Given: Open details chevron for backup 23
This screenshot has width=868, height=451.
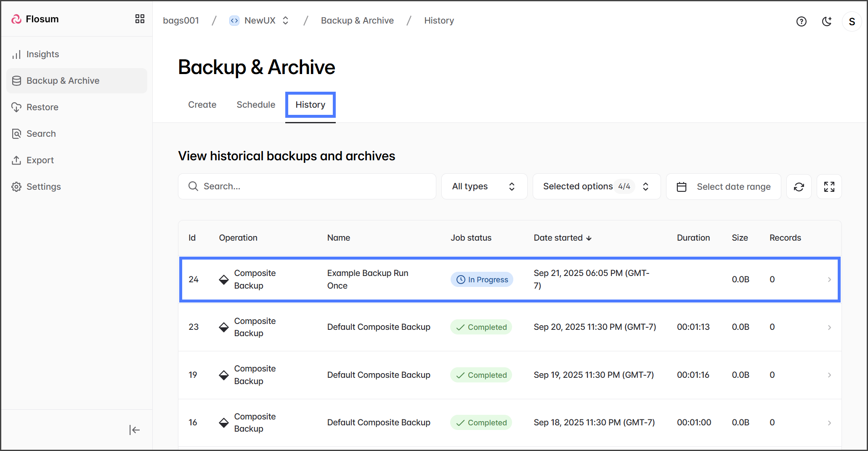Looking at the screenshot, I should pyautogui.click(x=829, y=327).
